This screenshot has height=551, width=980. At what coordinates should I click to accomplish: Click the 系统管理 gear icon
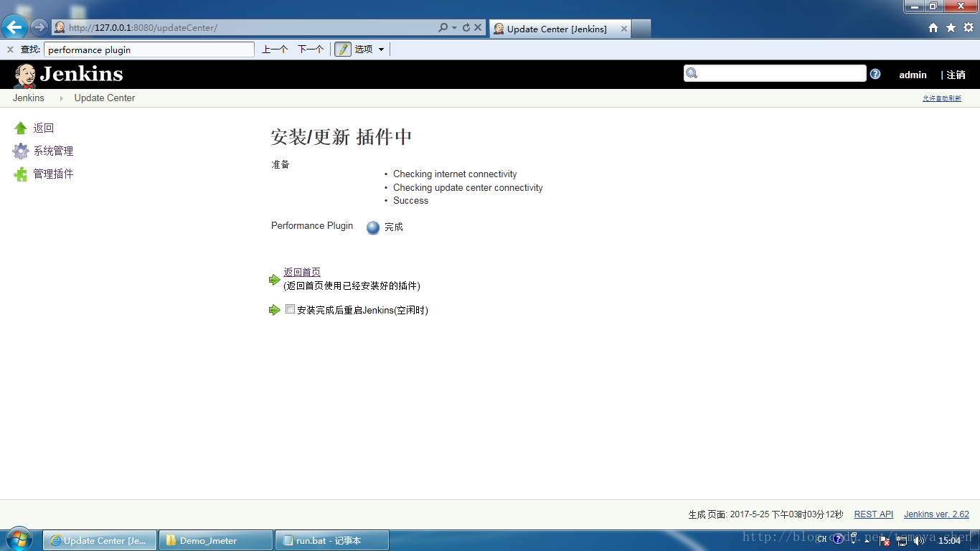[21, 151]
